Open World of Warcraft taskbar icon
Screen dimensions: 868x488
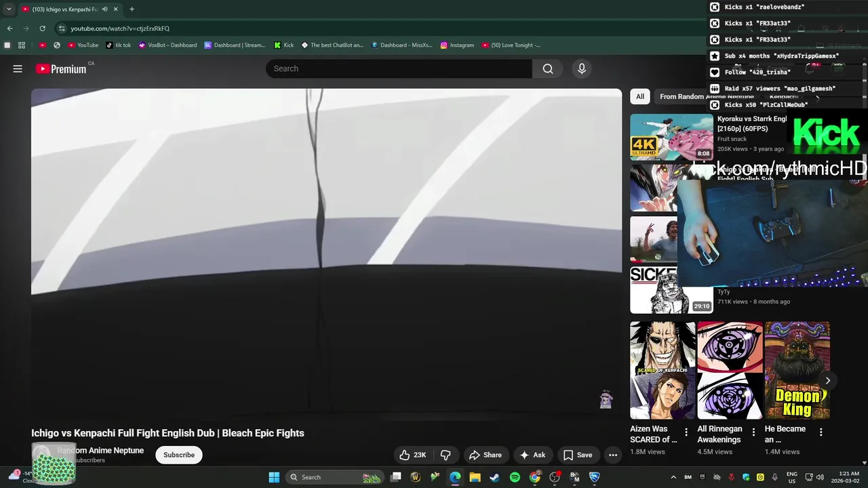416,477
